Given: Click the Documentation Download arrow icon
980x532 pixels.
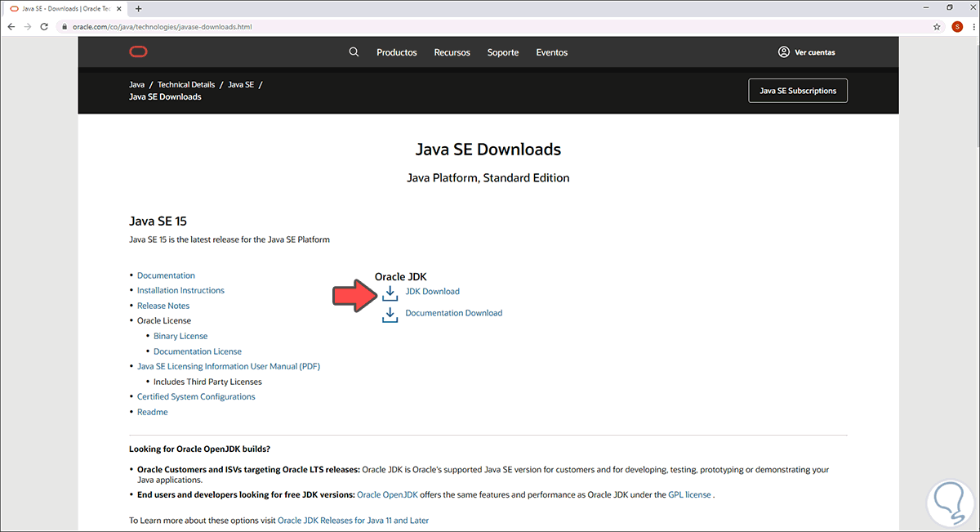Looking at the screenshot, I should [390, 314].
